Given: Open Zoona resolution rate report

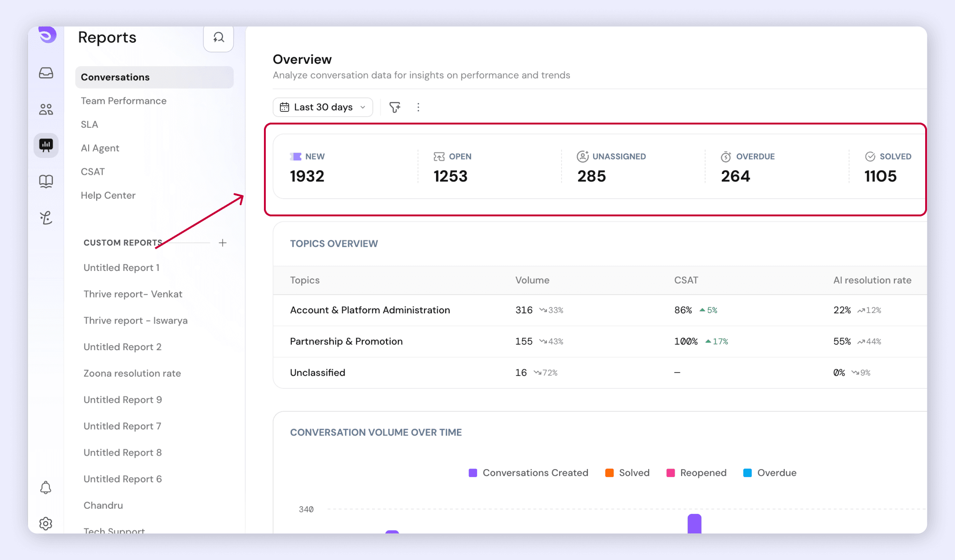Looking at the screenshot, I should pyautogui.click(x=132, y=373).
